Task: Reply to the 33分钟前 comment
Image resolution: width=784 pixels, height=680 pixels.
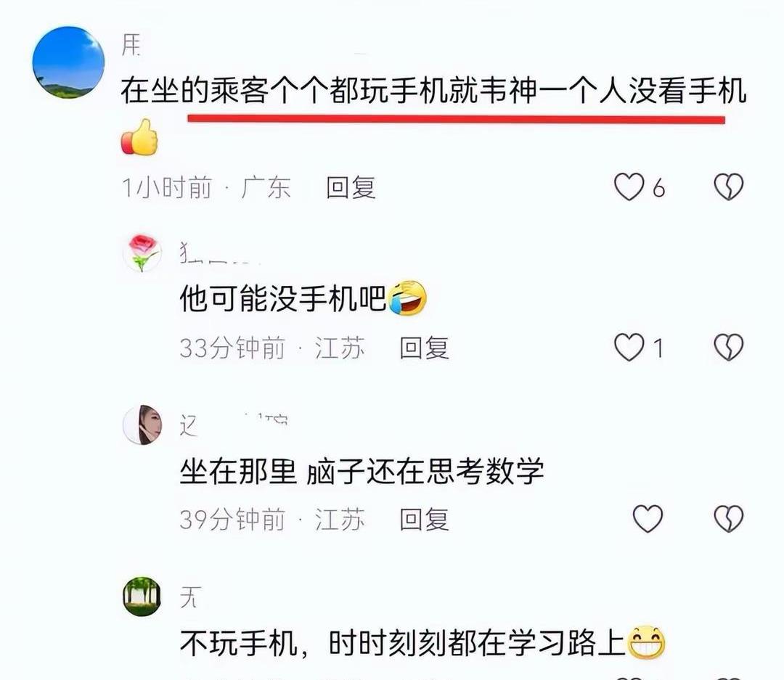Action: [x=424, y=348]
